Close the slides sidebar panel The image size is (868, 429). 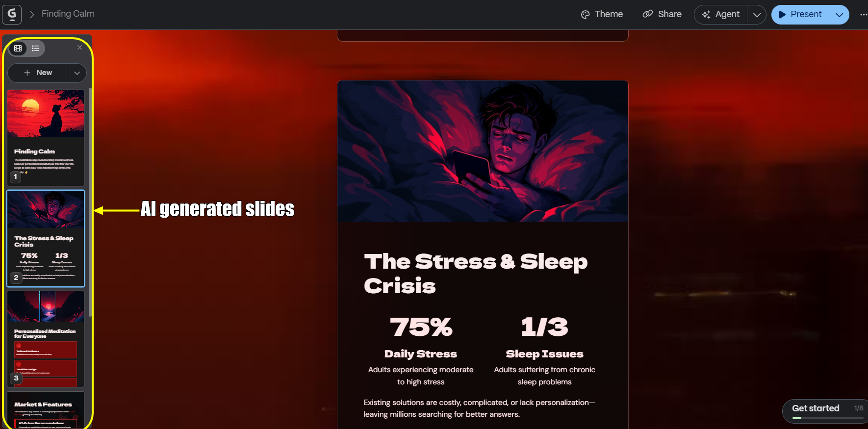click(x=79, y=48)
